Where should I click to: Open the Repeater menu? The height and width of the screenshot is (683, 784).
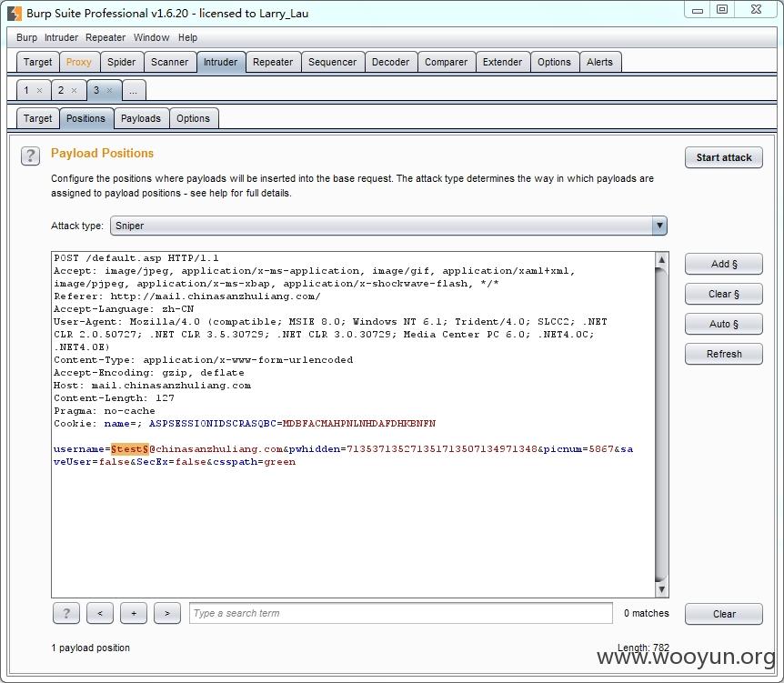[x=106, y=37]
